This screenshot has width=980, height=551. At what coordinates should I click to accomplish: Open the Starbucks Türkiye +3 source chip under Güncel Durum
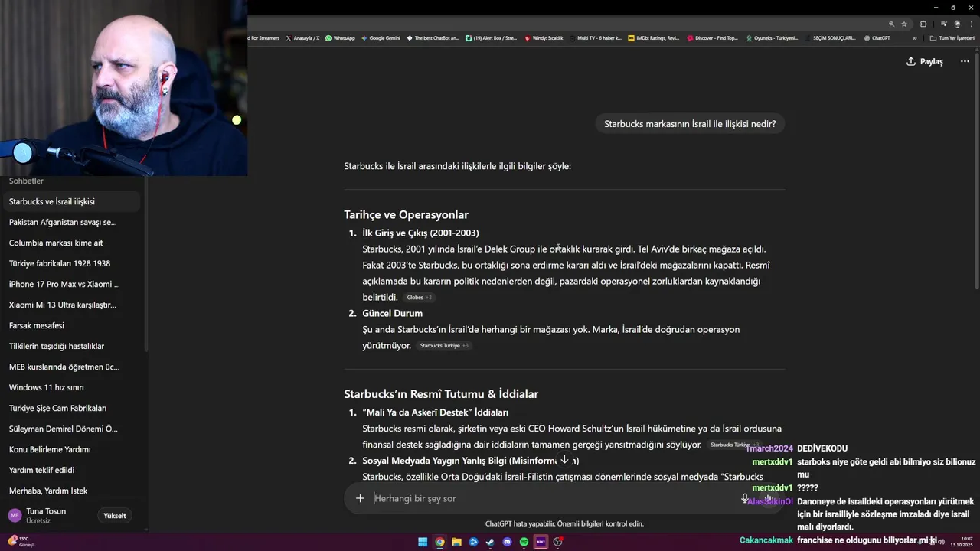444,345
